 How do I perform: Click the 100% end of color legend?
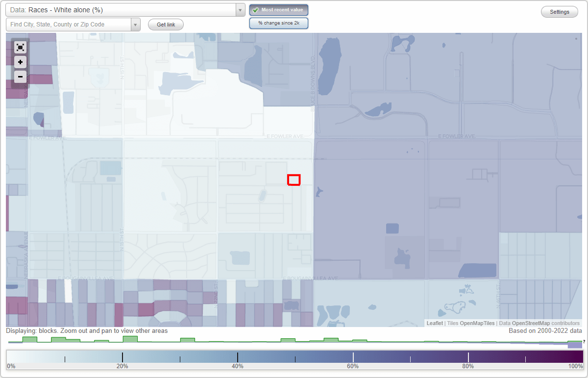575,366
